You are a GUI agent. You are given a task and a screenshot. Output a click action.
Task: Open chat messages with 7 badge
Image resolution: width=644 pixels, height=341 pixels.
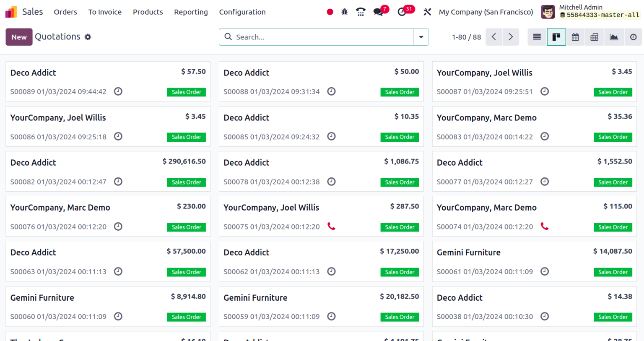(x=379, y=12)
